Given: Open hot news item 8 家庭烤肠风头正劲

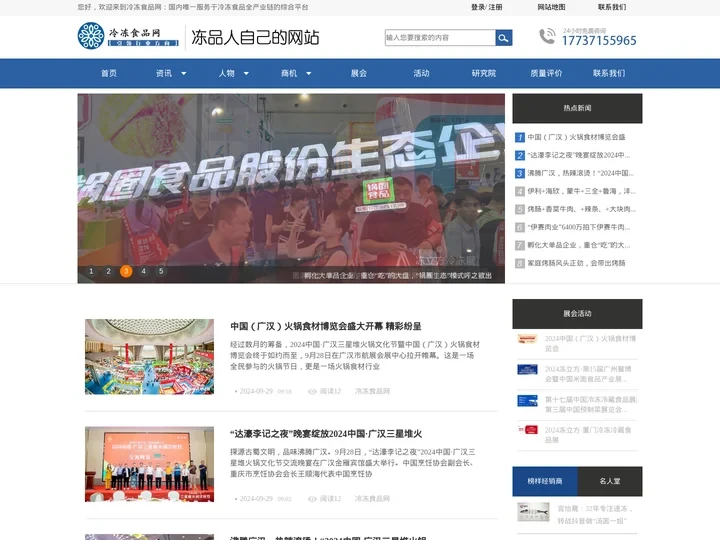Looking at the screenshot, I should [x=576, y=263].
